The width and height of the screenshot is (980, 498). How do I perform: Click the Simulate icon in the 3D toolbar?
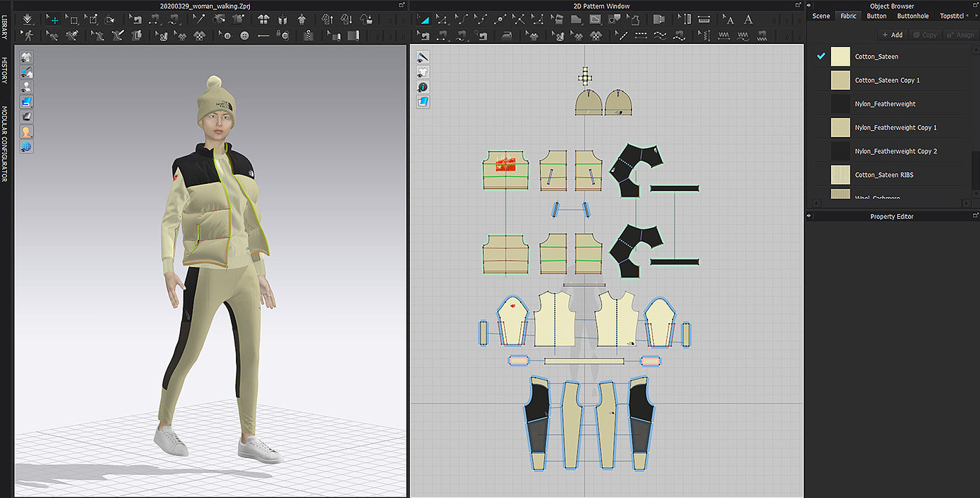pyautogui.click(x=27, y=19)
